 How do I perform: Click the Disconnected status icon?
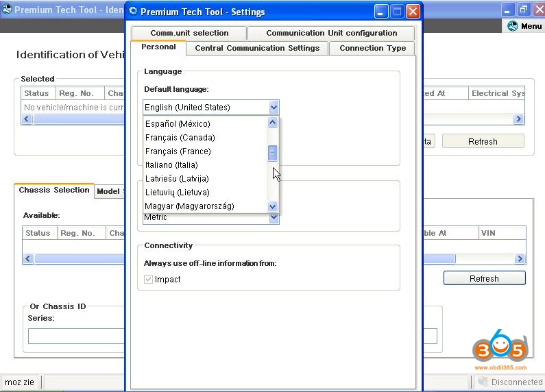click(x=483, y=382)
